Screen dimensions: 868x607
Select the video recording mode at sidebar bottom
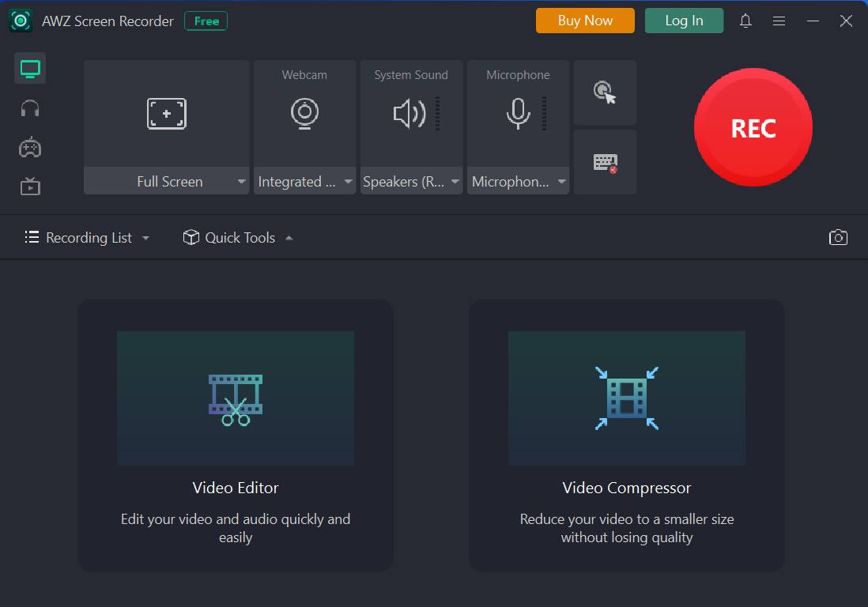point(29,187)
